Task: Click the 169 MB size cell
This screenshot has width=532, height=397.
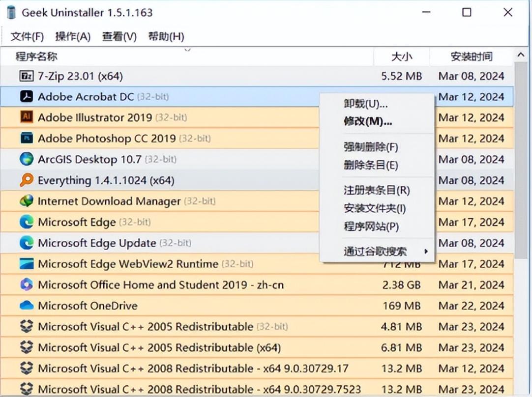Action: point(402,306)
